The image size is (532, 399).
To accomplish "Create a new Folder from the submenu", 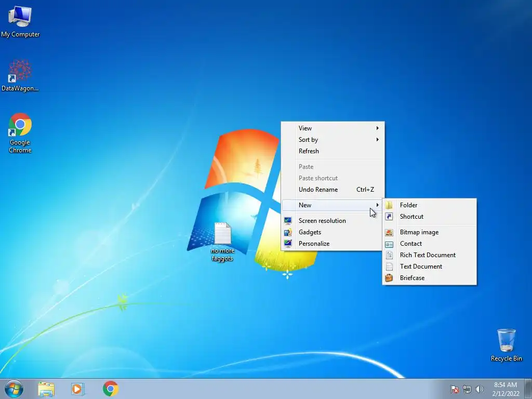I will click(x=430, y=205).
